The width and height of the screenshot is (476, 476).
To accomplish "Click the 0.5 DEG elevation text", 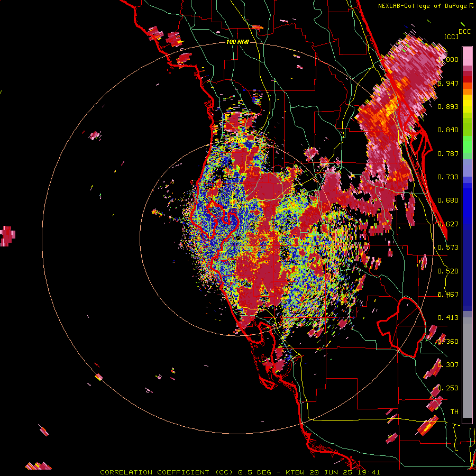I will [256, 472].
